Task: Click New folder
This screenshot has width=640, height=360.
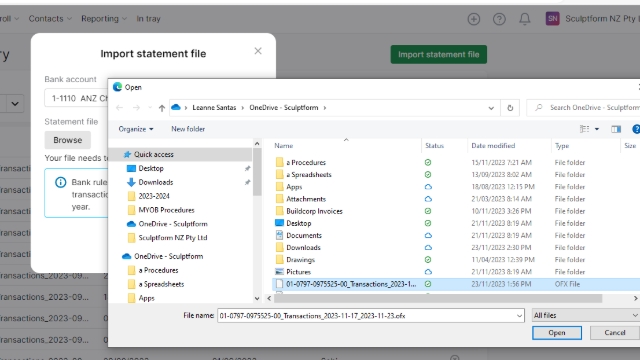Action: 188,129
